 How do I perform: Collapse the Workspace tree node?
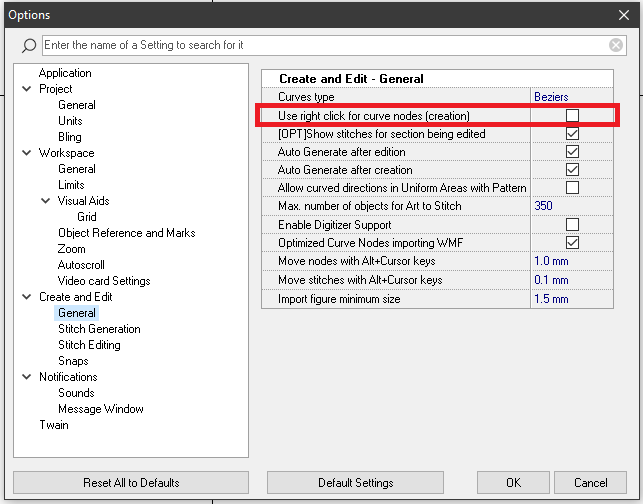point(27,153)
